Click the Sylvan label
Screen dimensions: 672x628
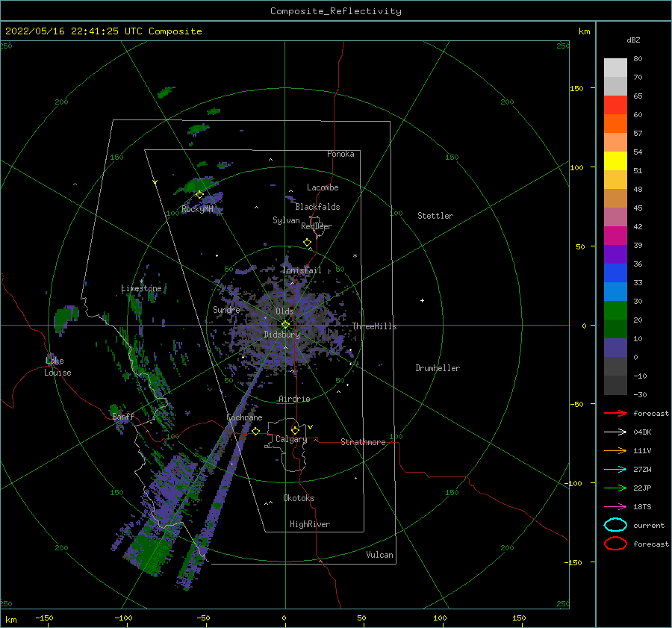(286, 220)
